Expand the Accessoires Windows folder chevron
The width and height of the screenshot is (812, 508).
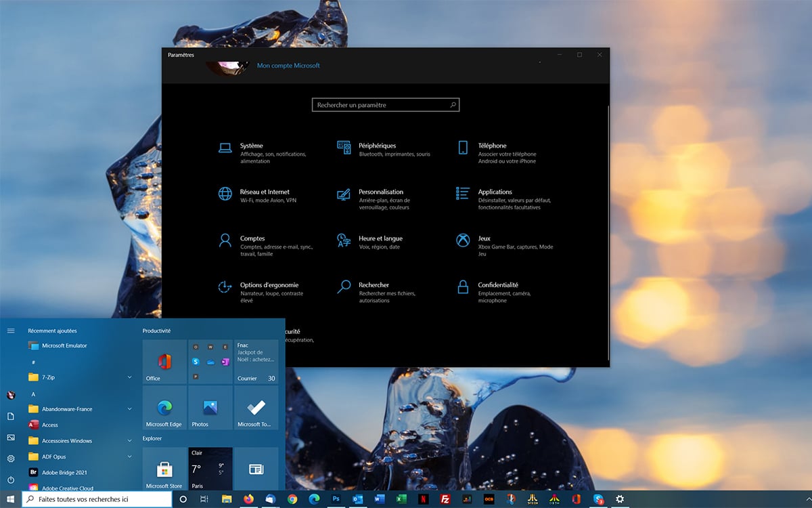[x=129, y=441]
